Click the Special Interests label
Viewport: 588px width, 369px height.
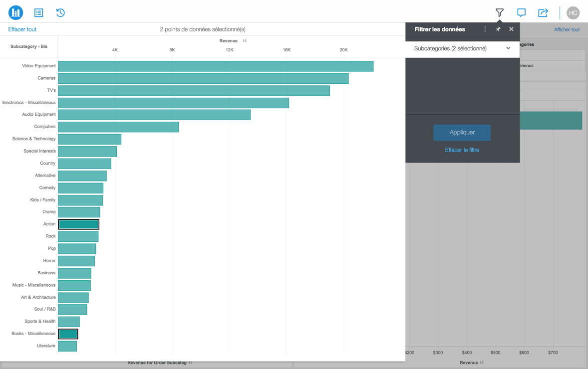point(39,151)
